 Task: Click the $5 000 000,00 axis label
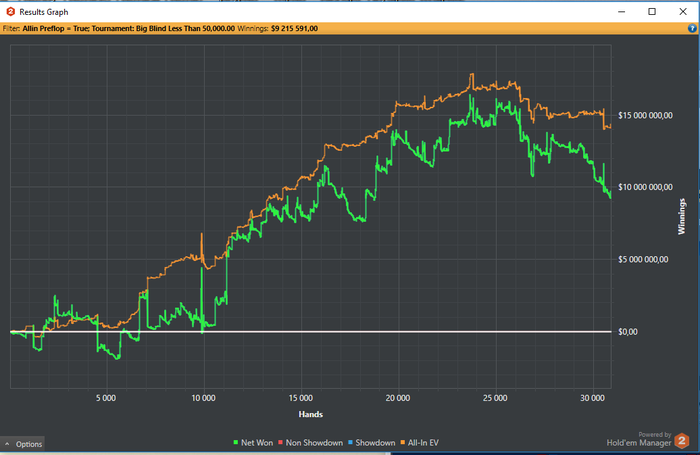(643, 259)
